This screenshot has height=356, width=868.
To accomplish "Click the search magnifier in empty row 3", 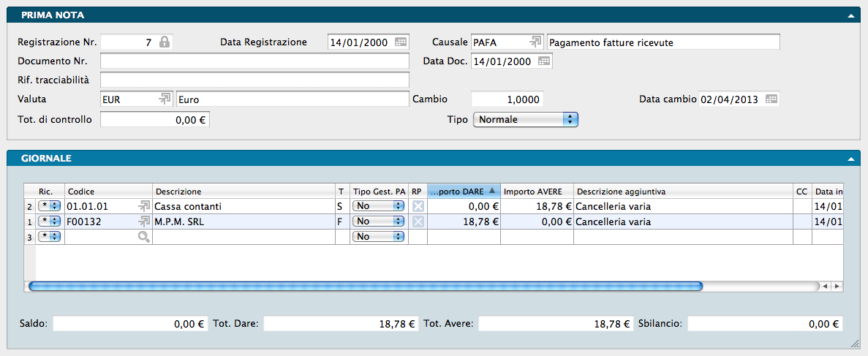I will pyautogui.click(x=144, y=237).
